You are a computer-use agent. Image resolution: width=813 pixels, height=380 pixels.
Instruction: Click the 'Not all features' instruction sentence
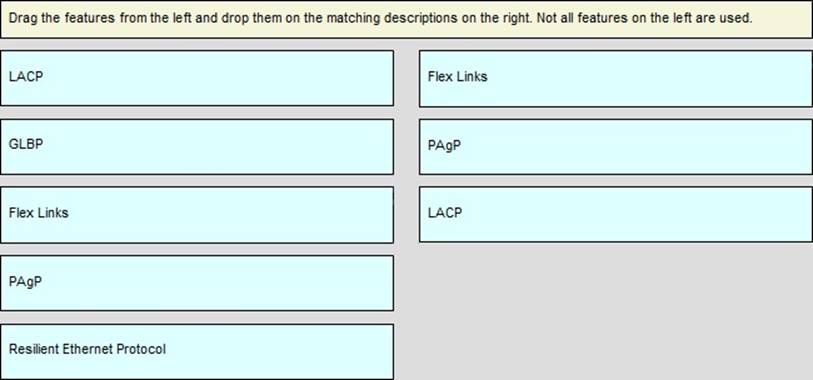pos(644,19)
